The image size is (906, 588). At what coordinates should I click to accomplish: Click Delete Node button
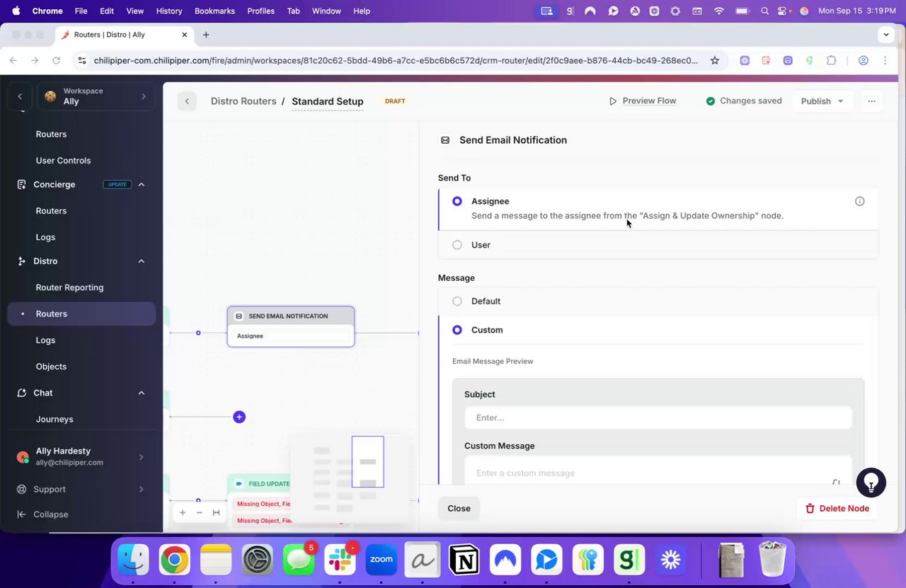coord(837,508)
